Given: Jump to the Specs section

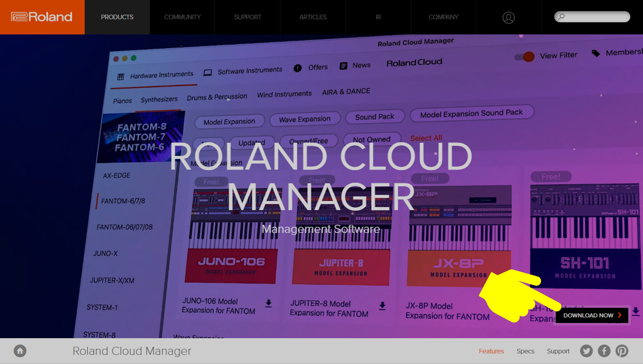Looking at the screenshot, I should point(525,351).
